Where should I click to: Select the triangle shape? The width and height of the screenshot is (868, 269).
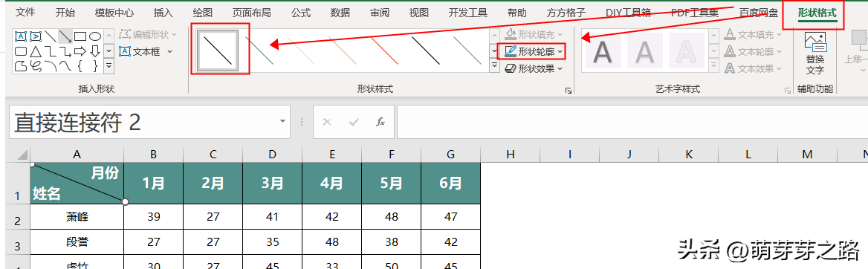[x=36, y=51]
